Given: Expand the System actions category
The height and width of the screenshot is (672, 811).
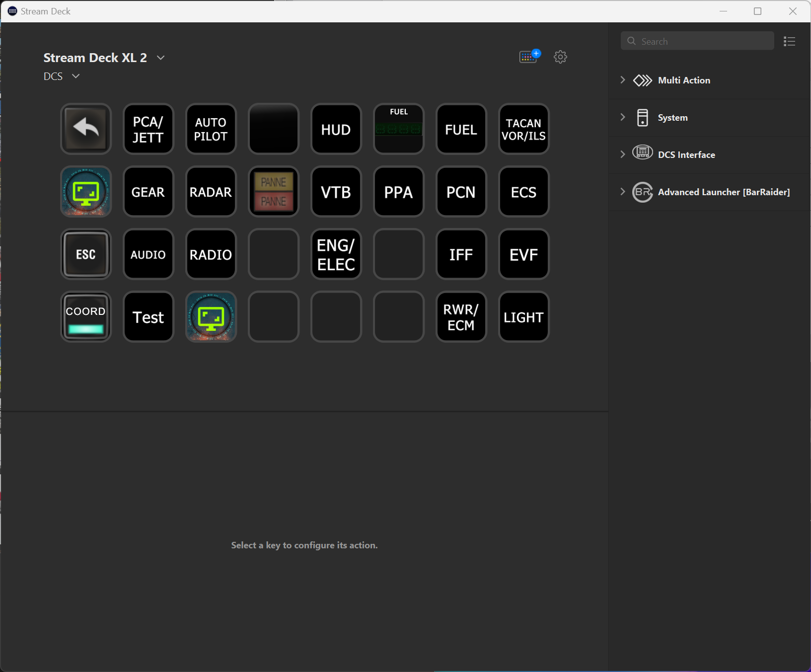Looking at the screenshot, I should (x=623, y=117).
